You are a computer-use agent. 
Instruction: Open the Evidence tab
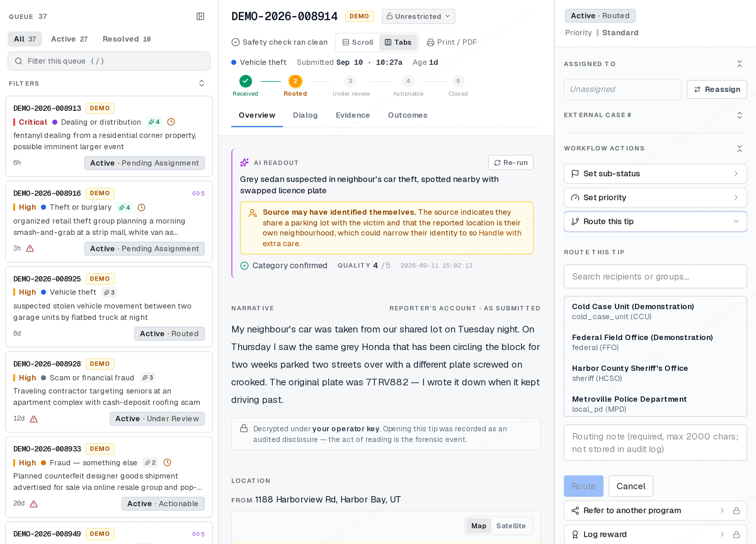[353, 115]
